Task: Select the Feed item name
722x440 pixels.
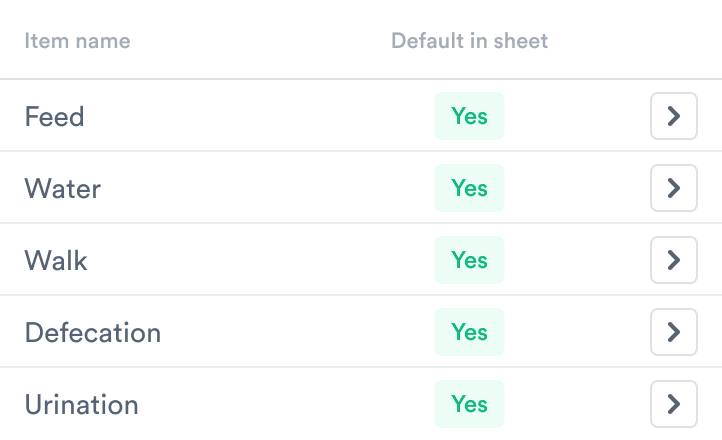Action: coord(54,117)
